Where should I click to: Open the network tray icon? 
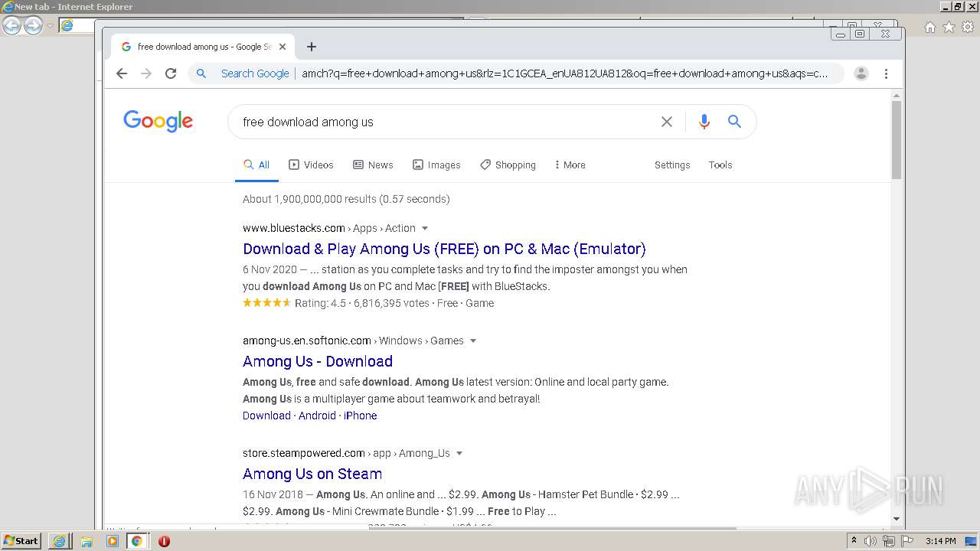point(889,541)
